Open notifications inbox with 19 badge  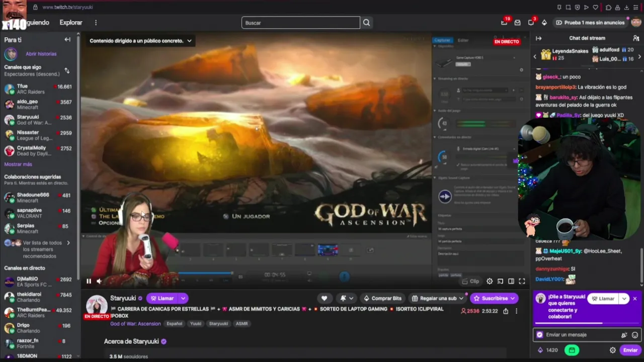click(505, 22)
